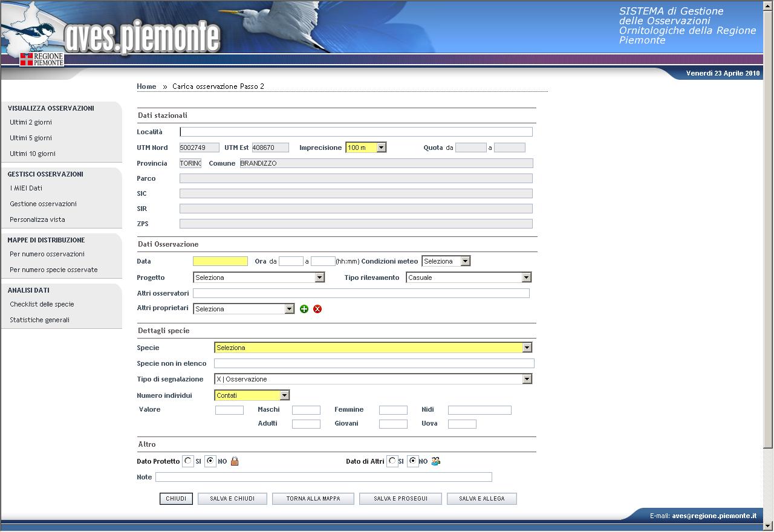Click the Ora da time field

pyautogui.click(x=291, y=261)
